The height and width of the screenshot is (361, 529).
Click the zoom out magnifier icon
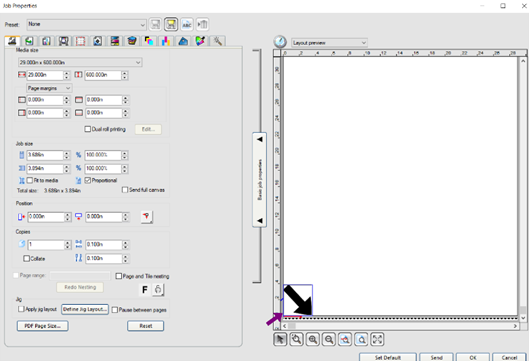click(x=329, y=339)
